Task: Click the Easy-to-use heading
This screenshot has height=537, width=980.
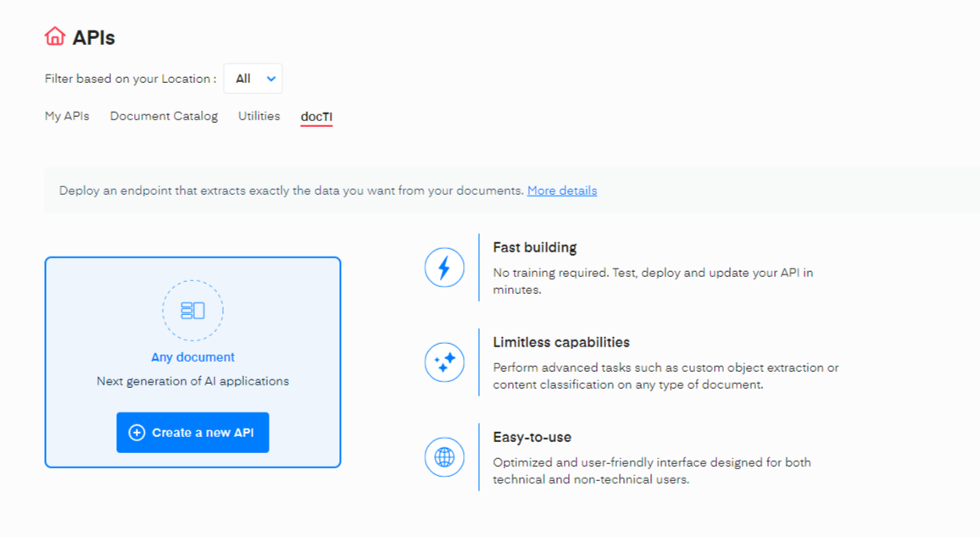Action: 532,437
